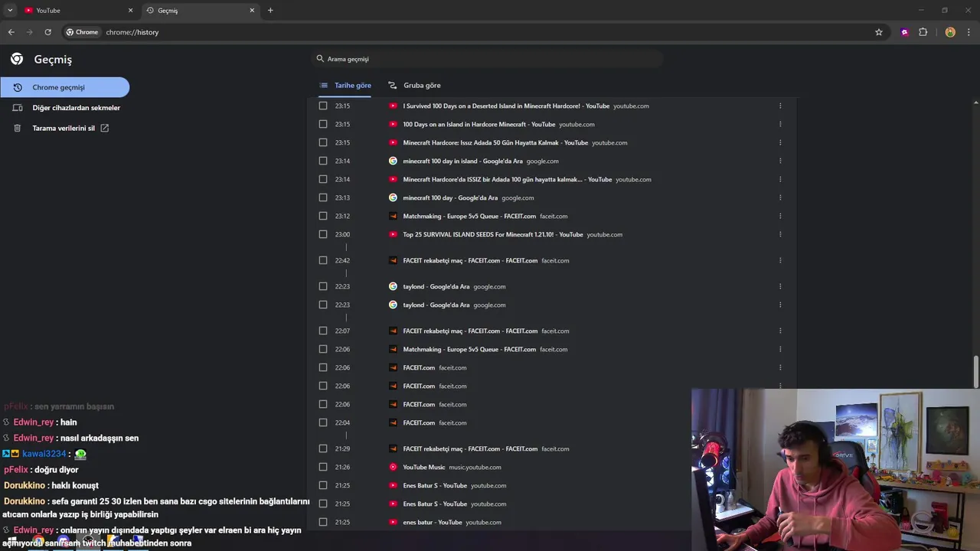Click the YouTube favicon of 23:00 entry

pos(393,234)
